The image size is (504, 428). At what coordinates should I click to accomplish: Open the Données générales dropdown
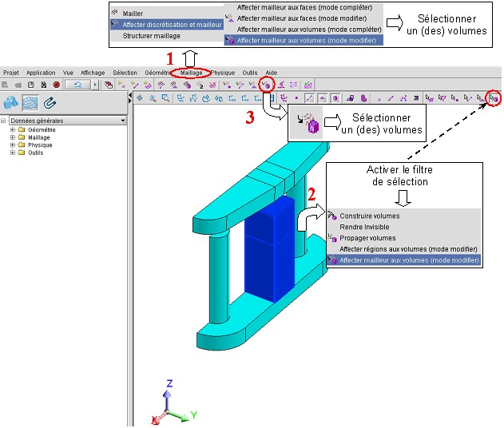click(x=122, y=121)
